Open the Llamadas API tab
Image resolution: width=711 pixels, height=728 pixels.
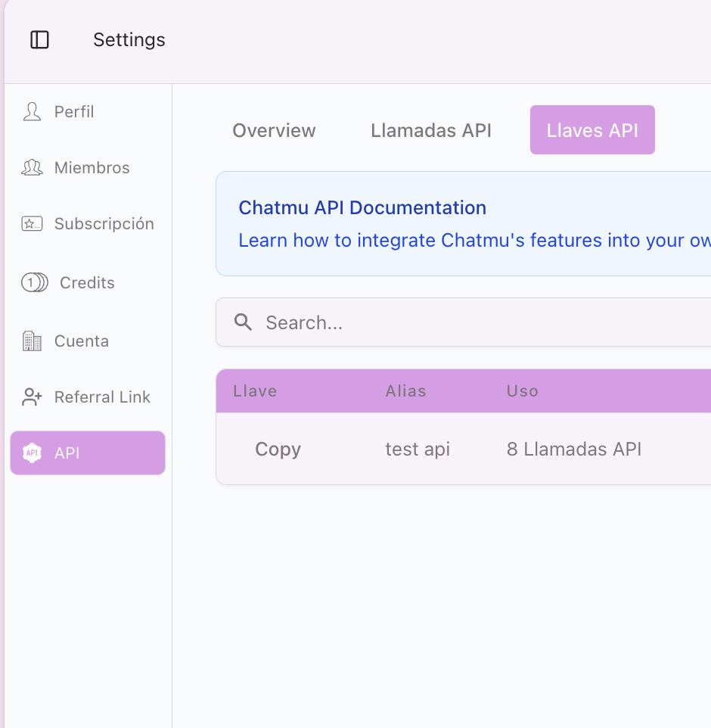[x=430, y=130]
